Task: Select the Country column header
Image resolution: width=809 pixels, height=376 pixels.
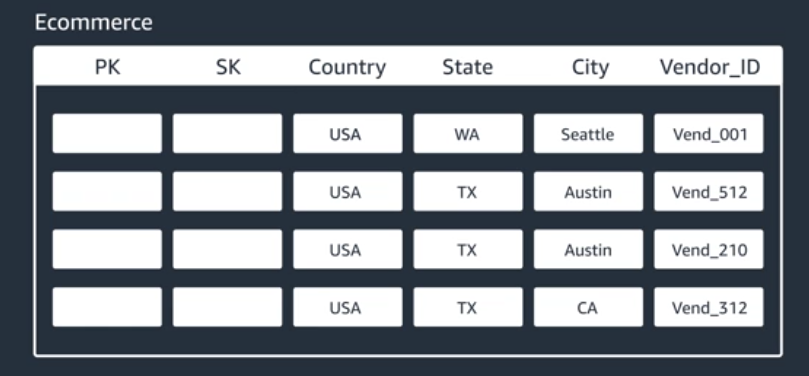Action: tap(347, 68)
